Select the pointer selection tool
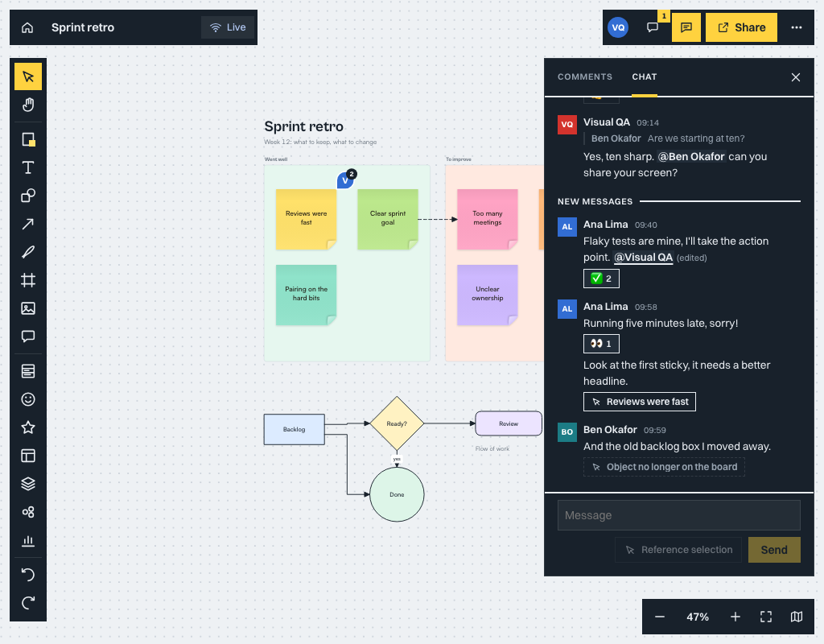 (28, 76)
